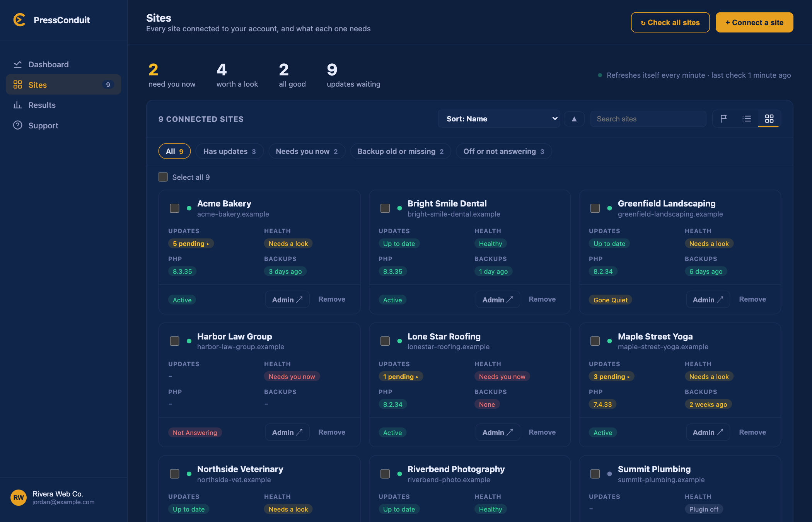Click Maple Street Yoga 2 weeks ago badge
The width and height of the screenshot is (812, 522).
pos(708,404)
